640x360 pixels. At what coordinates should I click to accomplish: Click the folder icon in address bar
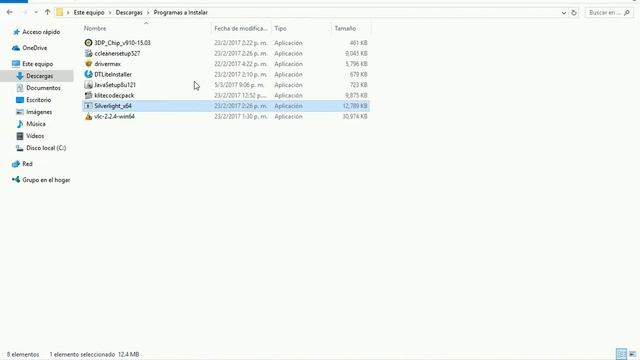60,13
